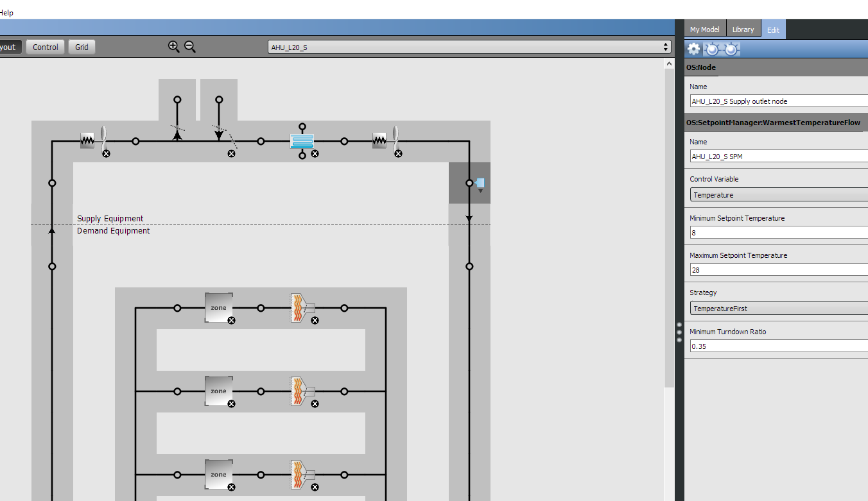Image resolution: width=868 pixels, height=501 pixels.
Task: Zoom out of the HVAC layout
Action: pos(190,46)
